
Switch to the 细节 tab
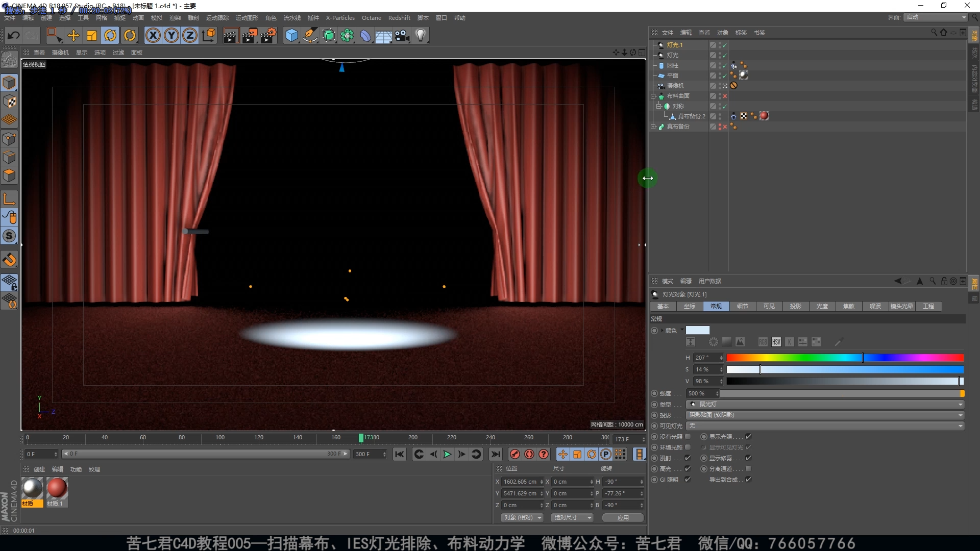click(x=742, y=306)
